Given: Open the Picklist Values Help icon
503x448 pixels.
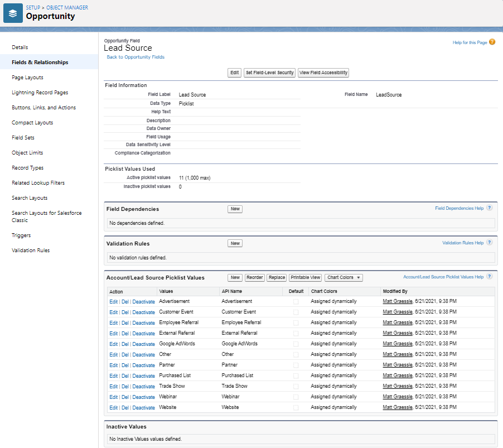Looking at the screenshot, I should pyautogui.click(x=489, y=277).
